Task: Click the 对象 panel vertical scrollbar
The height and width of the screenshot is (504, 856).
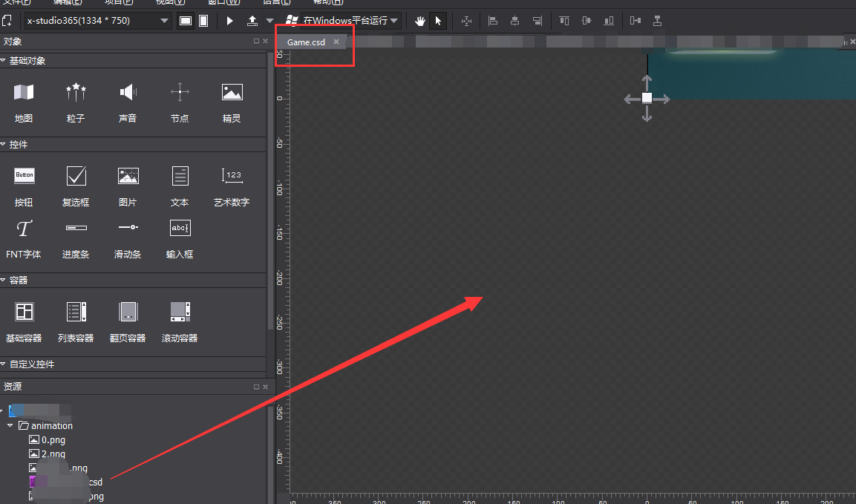Action: click(x=270, y=191)
